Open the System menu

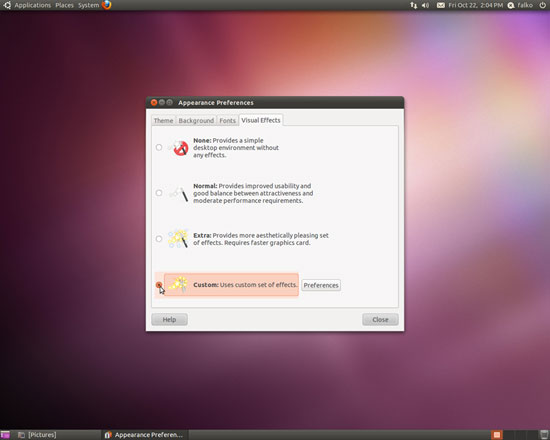coord(88,5)
